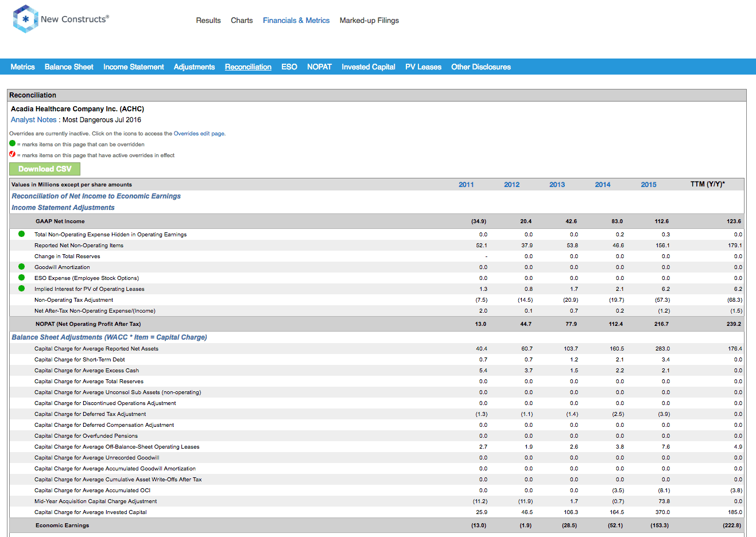Viewport: 756px width, 537px height.
Task: Select 'Capital Charge for Average Excess Cash' label
Action: coord(87,371)
